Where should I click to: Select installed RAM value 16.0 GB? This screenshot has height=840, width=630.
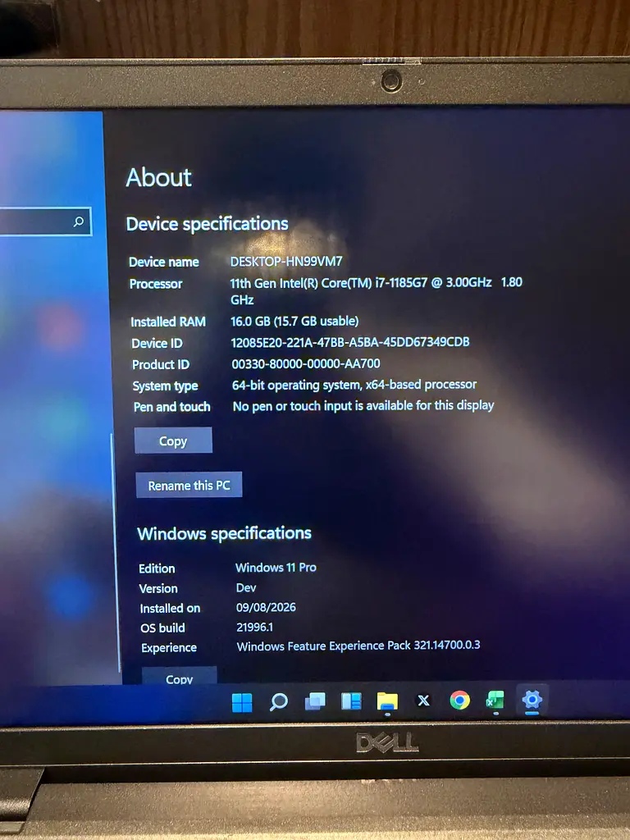click(x=294, y=321)
